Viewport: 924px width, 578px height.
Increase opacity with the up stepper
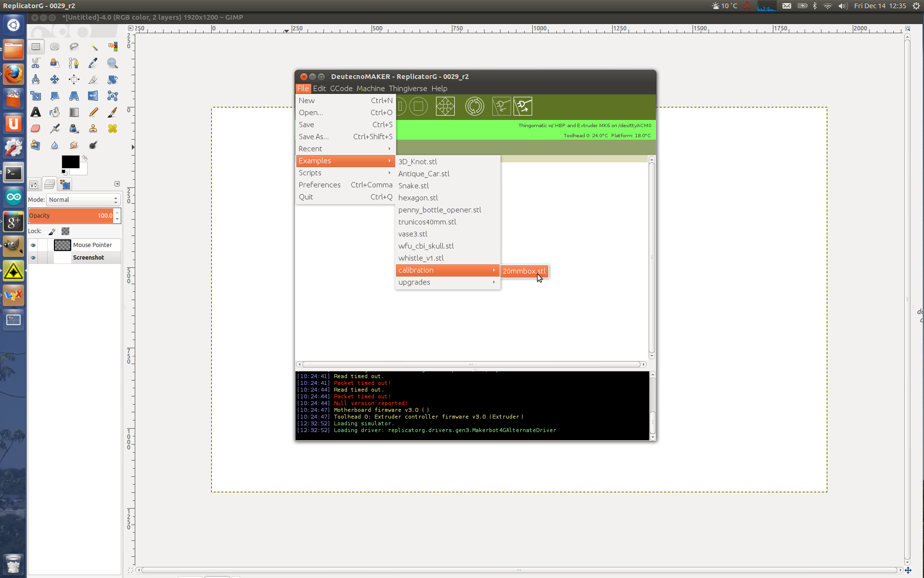coord(117,212)
